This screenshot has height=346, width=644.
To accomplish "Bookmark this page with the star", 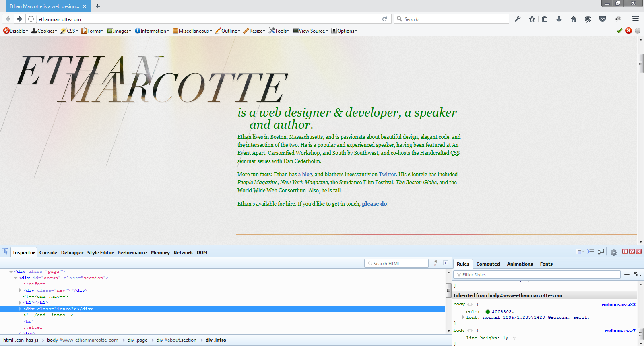I will click(x=532, y=19).
